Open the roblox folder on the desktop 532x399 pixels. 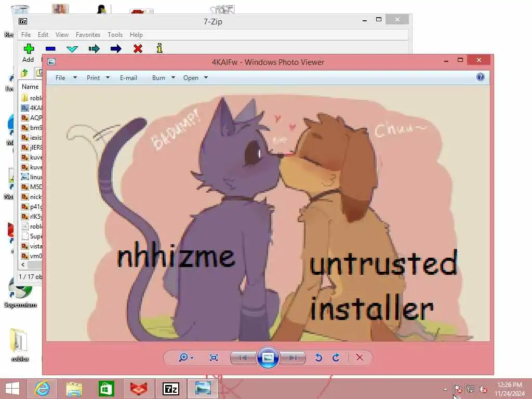click(x=20, y=345)
